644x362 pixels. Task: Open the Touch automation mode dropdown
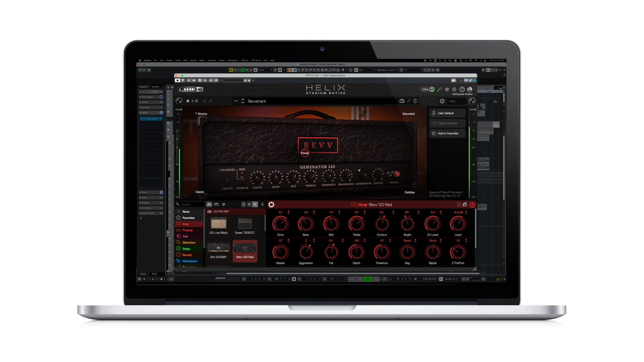(x=265, y=70)
